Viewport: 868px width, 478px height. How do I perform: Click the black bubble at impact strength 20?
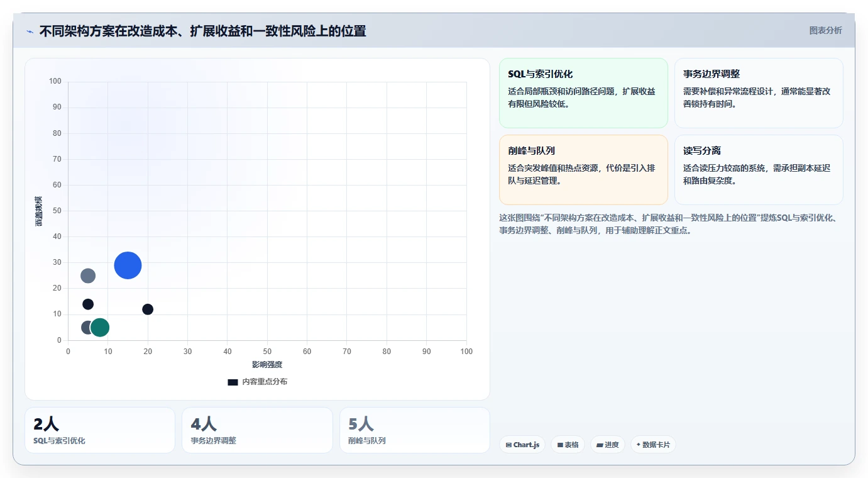point(148,309)
